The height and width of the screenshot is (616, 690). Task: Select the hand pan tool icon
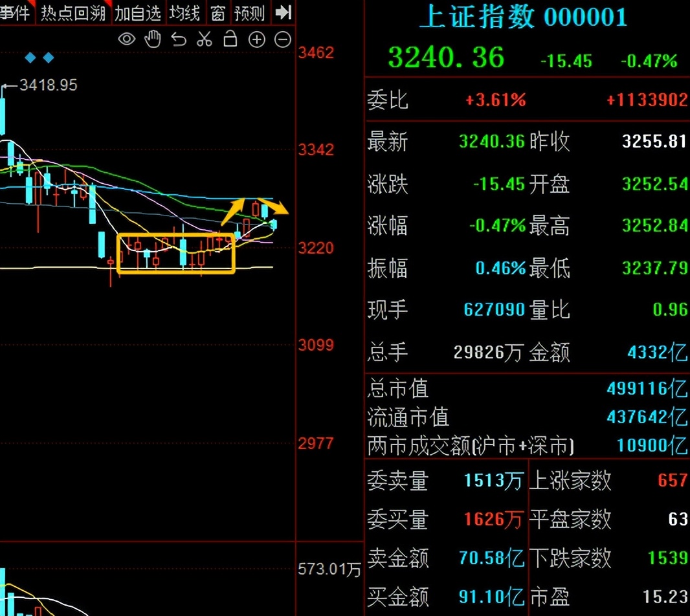pos(153,39)
